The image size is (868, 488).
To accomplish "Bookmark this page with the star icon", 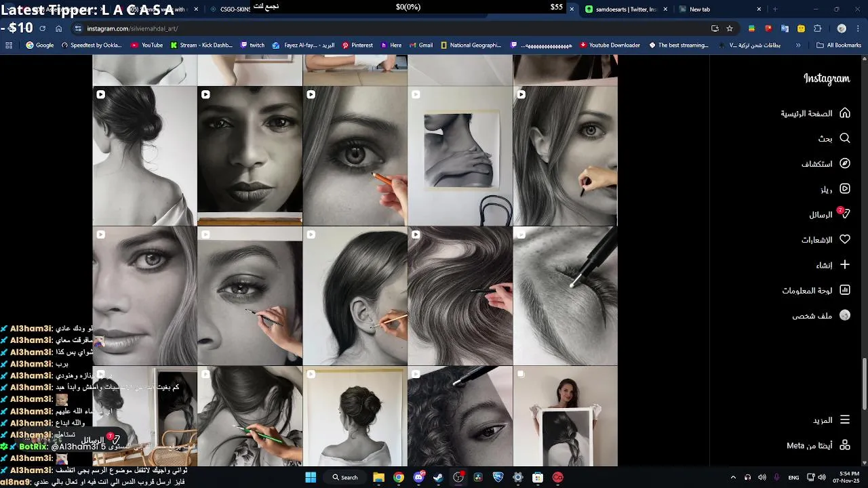I will tap(730, 28).
